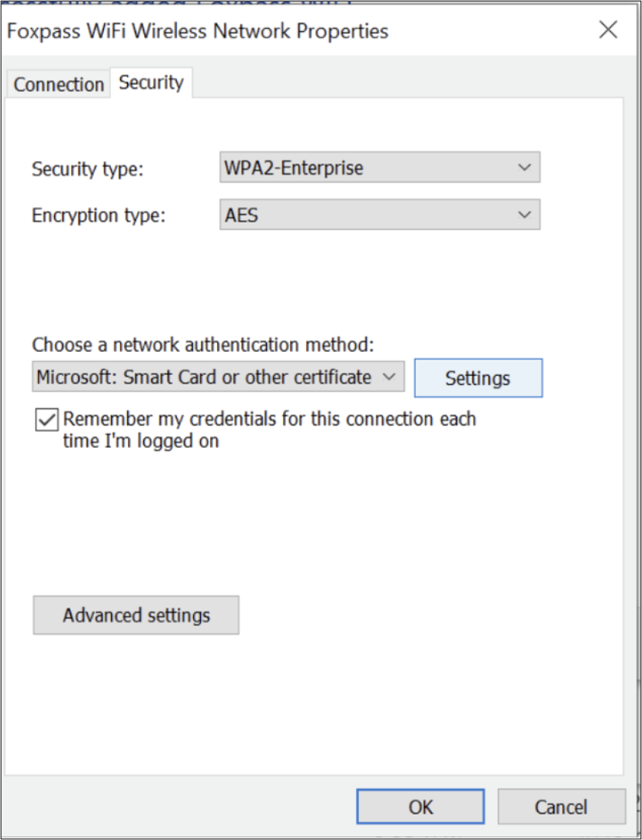Switch to the Connection tab

click(58, 84)
